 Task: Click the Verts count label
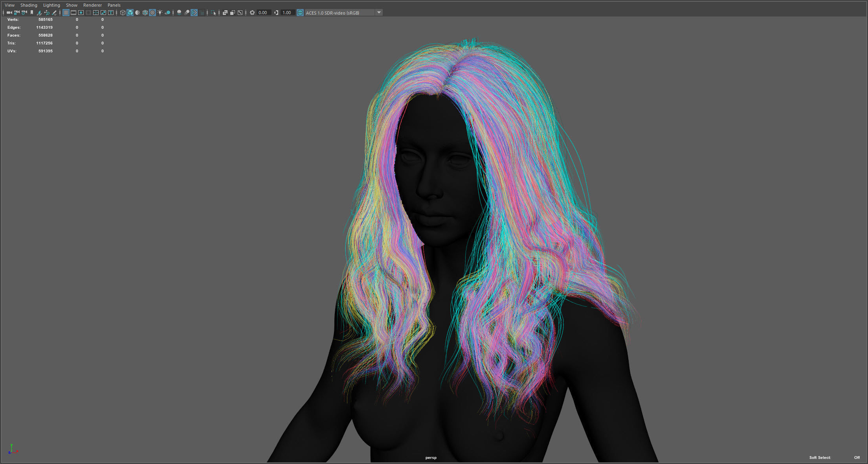13,19
